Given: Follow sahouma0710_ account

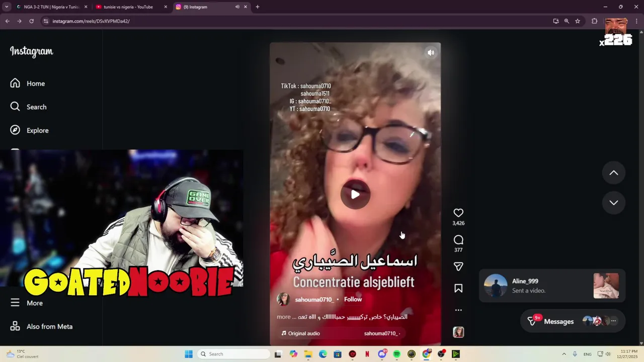Looking at the screenshot, I should [353, 299].
